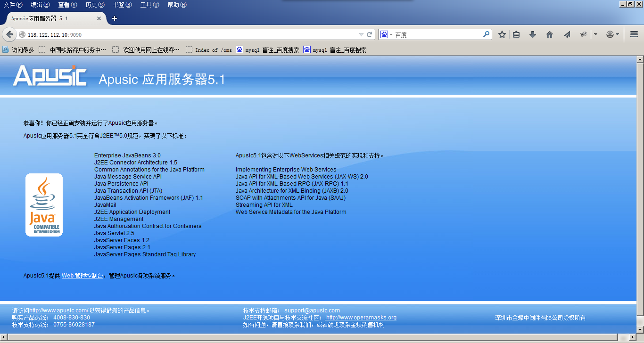Image resolution: width=644 pixels, height=343 pixels.
Task: Click 'Java Persistence API' text
Action: pos(121,184)
